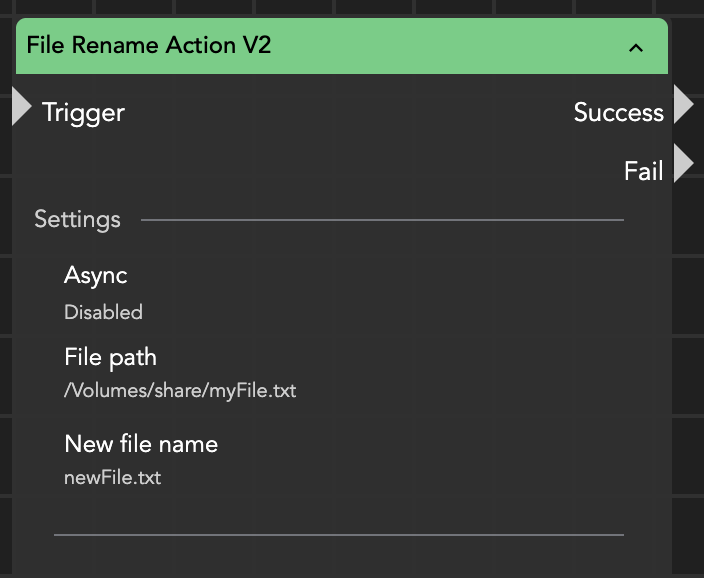Click the File path setting label

[x=110, y=357]
